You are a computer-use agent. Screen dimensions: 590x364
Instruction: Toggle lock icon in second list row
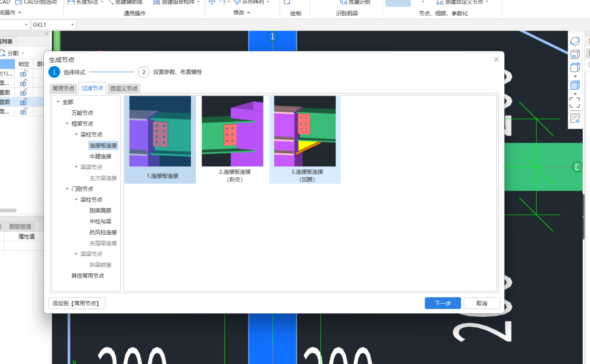24,83
